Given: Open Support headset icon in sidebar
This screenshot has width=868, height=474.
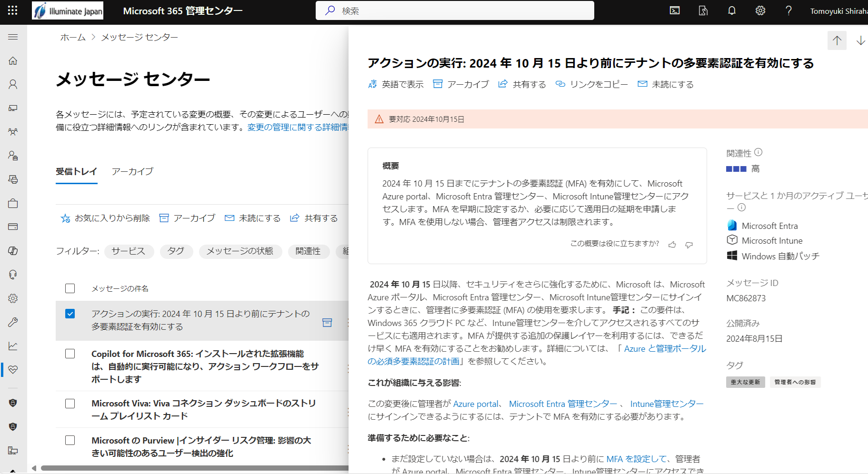Looking at the screenshot, I should (x=13, y=275).
